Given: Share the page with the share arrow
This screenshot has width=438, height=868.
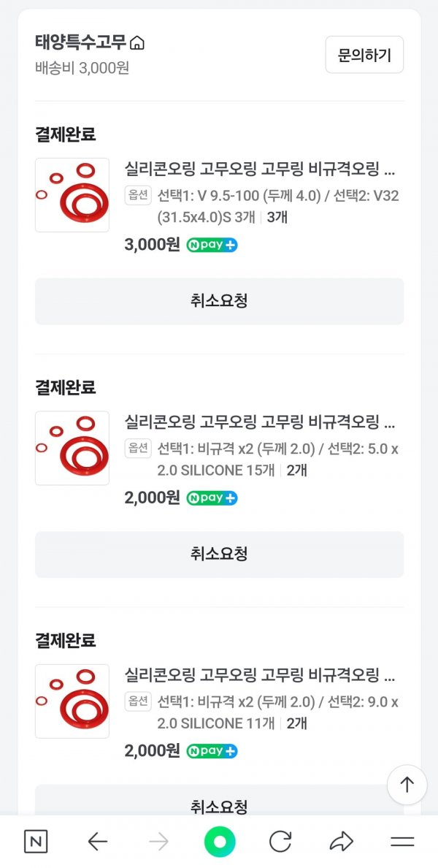Looking at the screenshot, I should [x=341, y=842].
